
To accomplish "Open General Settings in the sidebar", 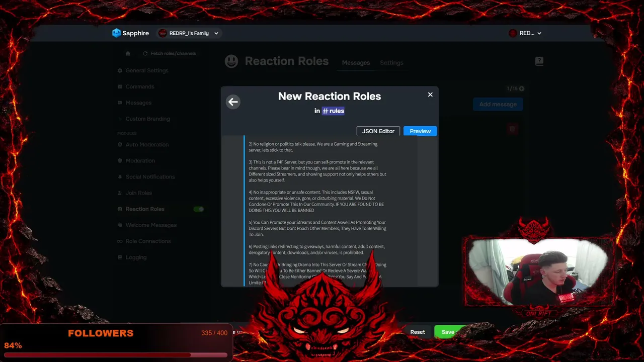I will (x=147, y=70).
